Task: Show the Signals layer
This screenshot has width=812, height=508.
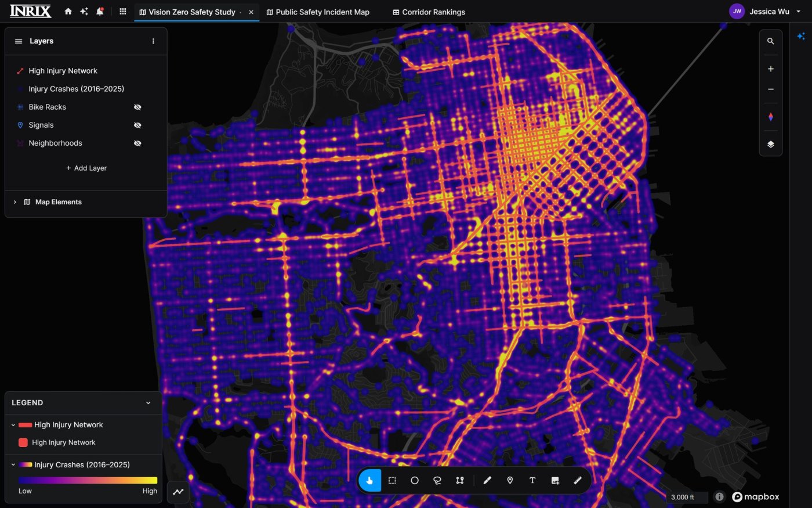Action: 137,125
